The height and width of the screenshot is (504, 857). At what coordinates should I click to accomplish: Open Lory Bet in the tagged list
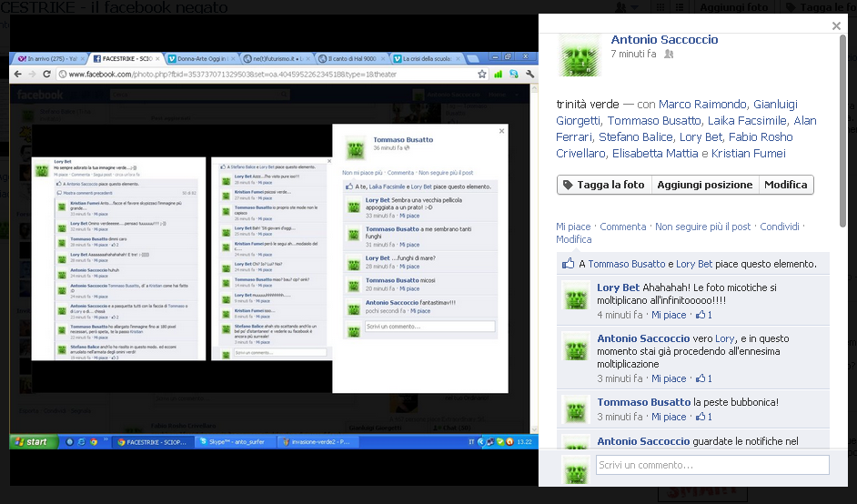701,136
